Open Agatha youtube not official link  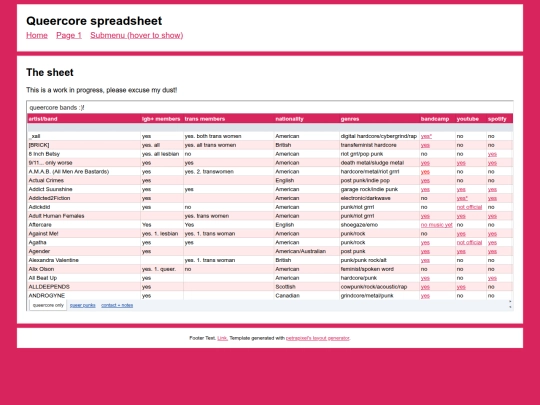coord(469,242)
